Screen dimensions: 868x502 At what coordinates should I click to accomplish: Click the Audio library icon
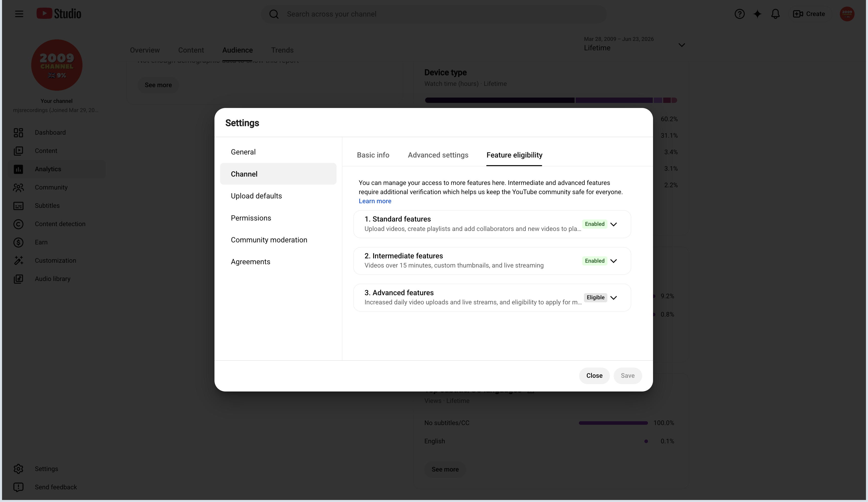click(18, 279)
